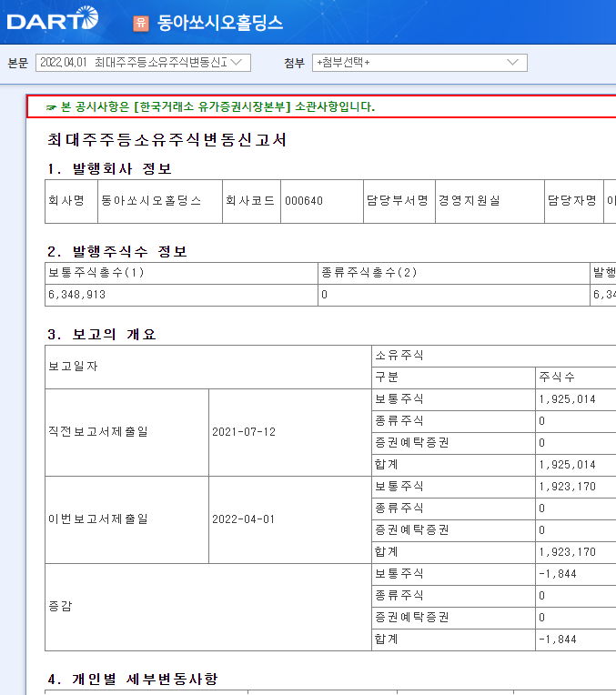616x695 pixels.
Task: Click the 회사명 label cell
Action: tap(71, 201)
